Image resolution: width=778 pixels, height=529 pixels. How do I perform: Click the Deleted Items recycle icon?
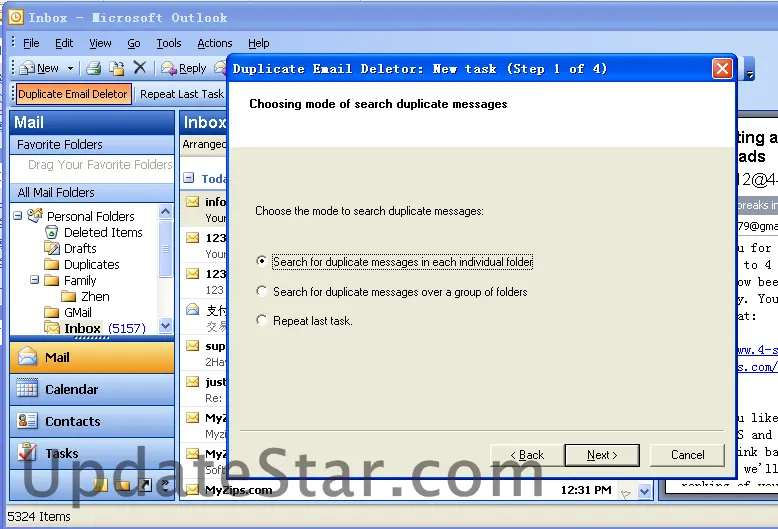[52, 232]
